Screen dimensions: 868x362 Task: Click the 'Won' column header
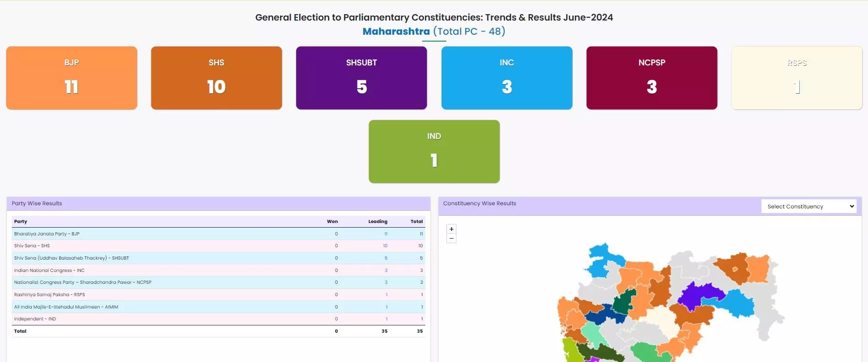(x=332, y=221)
